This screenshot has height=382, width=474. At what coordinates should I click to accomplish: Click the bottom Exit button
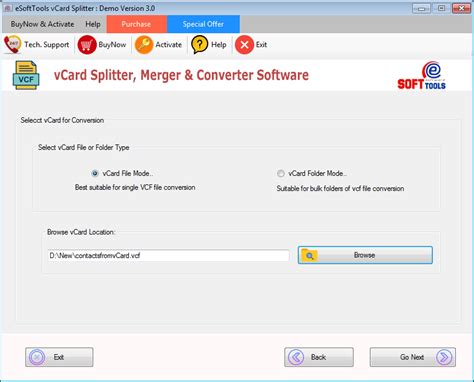[59, 357]
